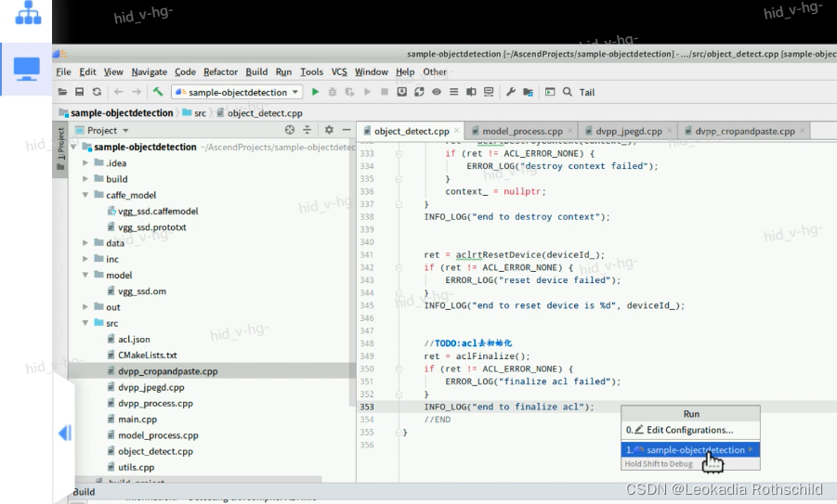Click the hide minus icon in Project panel
This screenshot has height=504, width=837.
[x=347, y=130]
